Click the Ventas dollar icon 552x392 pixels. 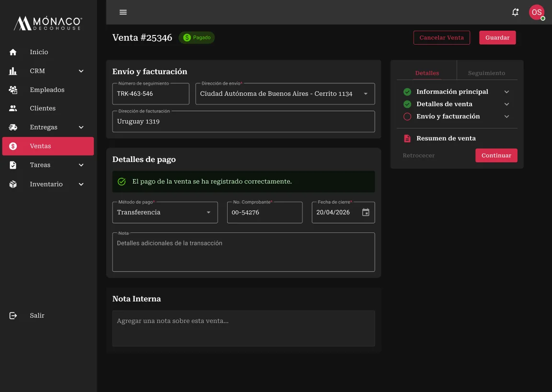click(x=13, y=146)
